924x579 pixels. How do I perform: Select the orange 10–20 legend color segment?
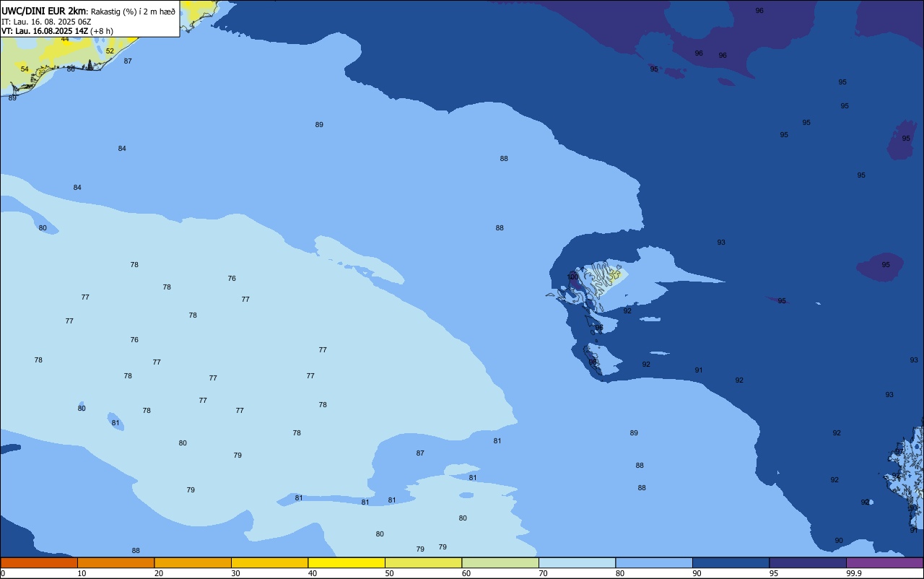115,562
